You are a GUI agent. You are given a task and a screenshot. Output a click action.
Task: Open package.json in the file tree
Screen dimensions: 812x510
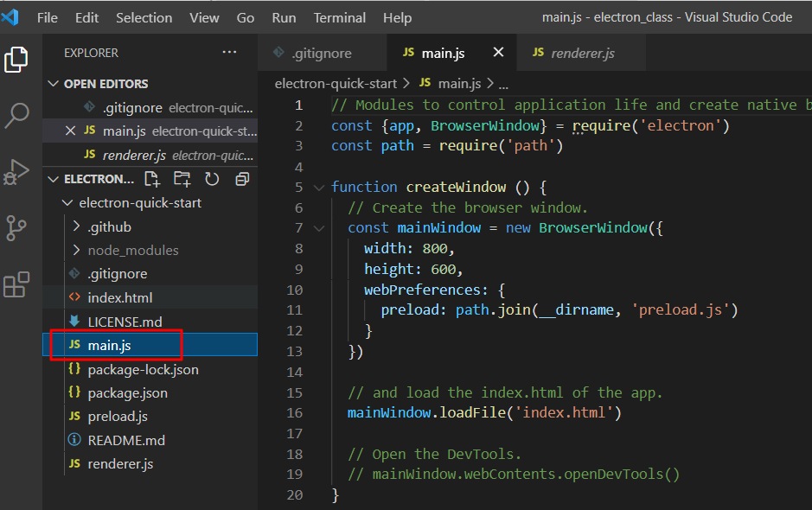150,393
